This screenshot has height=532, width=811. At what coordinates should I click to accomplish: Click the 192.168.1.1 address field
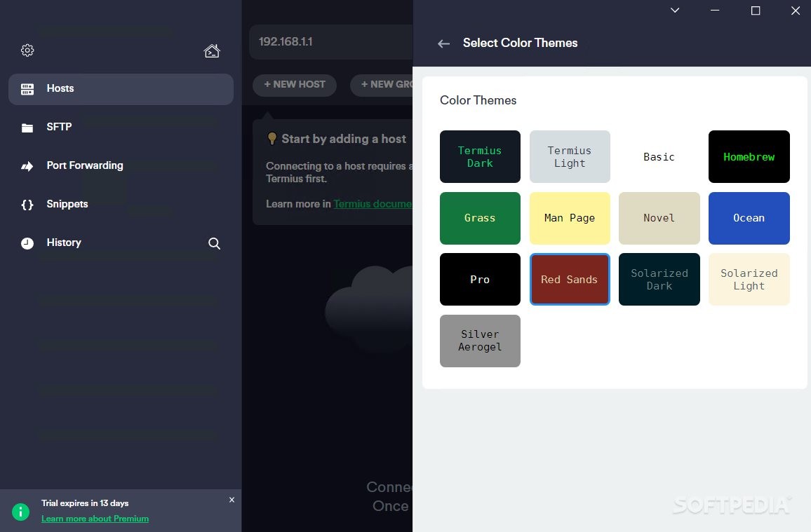(x=331, y=42)
